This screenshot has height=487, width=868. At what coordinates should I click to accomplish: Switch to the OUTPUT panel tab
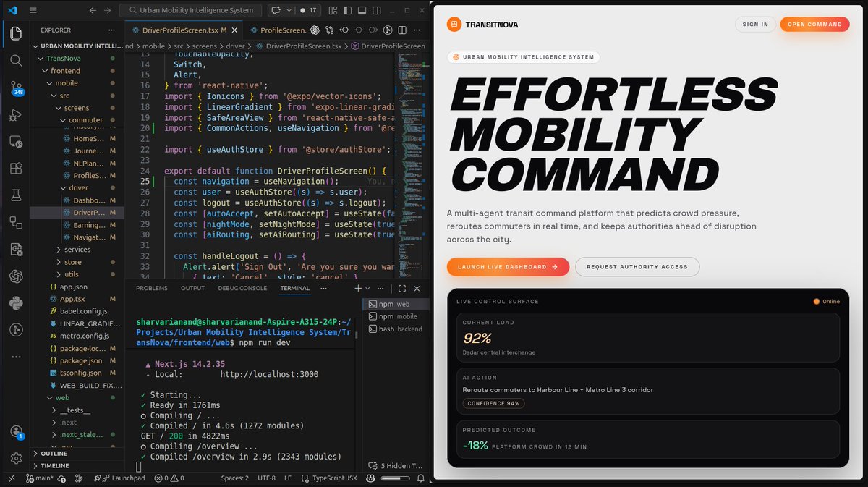click(x=192, y=288)
